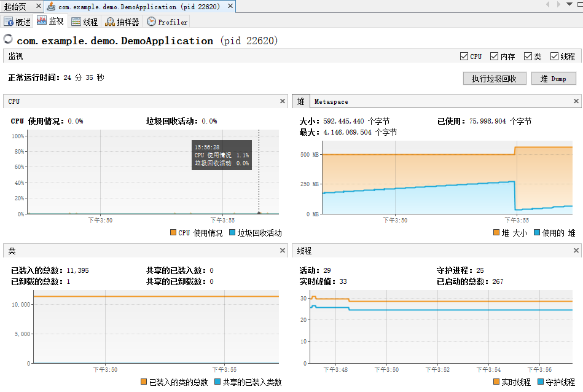Switch to the 起始页 tab
This screenshot has width=583, height=392.
[15, 6]
